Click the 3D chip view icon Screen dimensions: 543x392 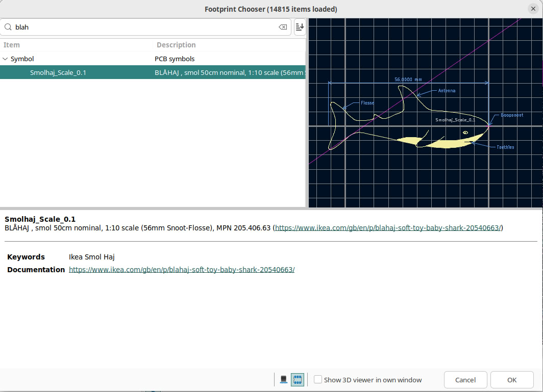coord(284,380)
